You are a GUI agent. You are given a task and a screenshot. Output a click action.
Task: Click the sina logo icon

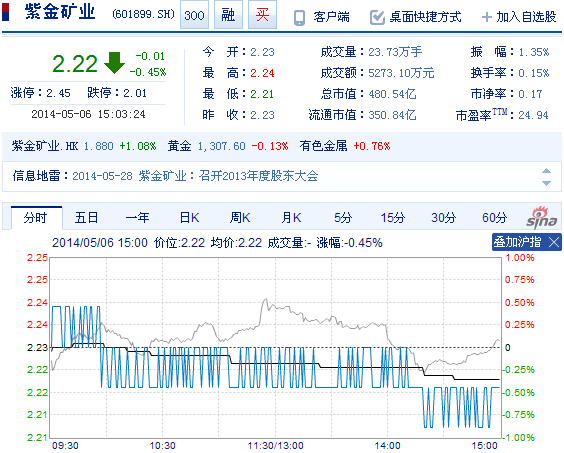[542, 218]
